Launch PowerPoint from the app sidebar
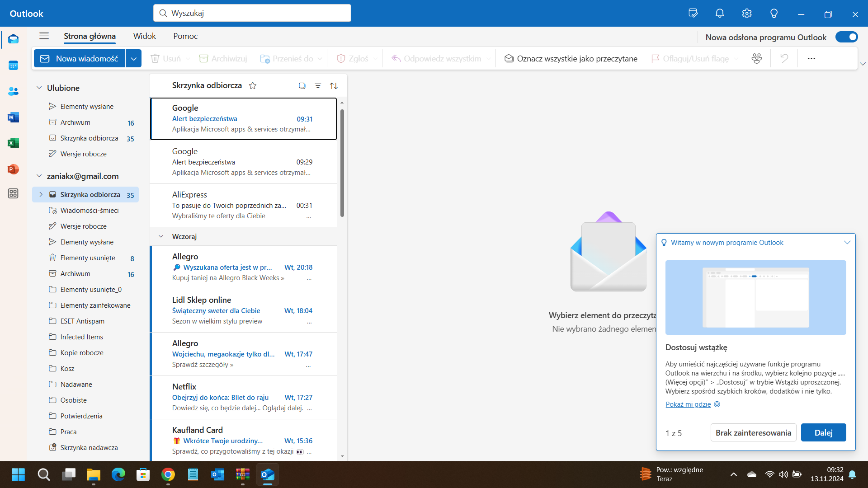Screen dimensions: 868x488 tap(13, 169)
